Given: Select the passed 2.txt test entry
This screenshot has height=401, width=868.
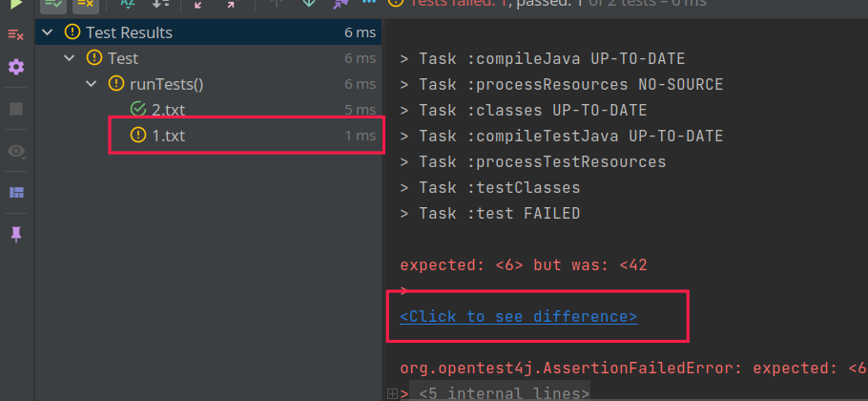Looking at the screenshot, I should [x=168, y=109].
